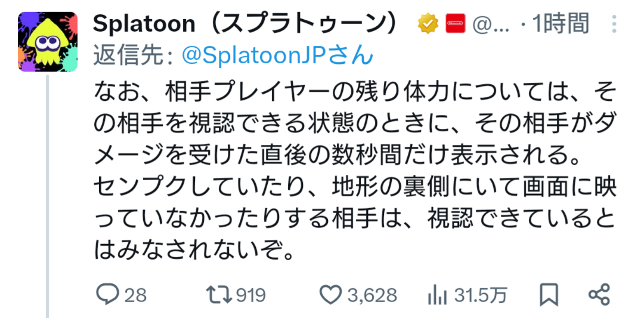Open the post by clicking its body text

(x=352, y=173)
